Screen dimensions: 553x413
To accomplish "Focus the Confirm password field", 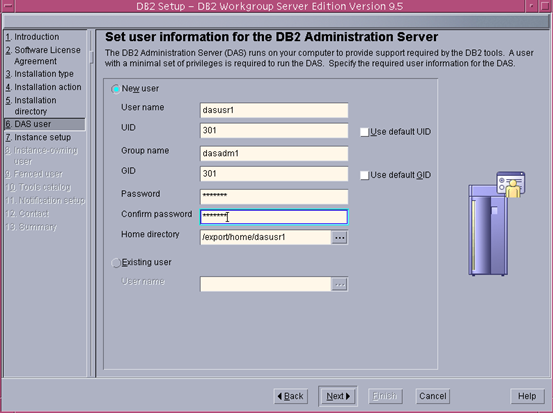I will pos(274,217).
